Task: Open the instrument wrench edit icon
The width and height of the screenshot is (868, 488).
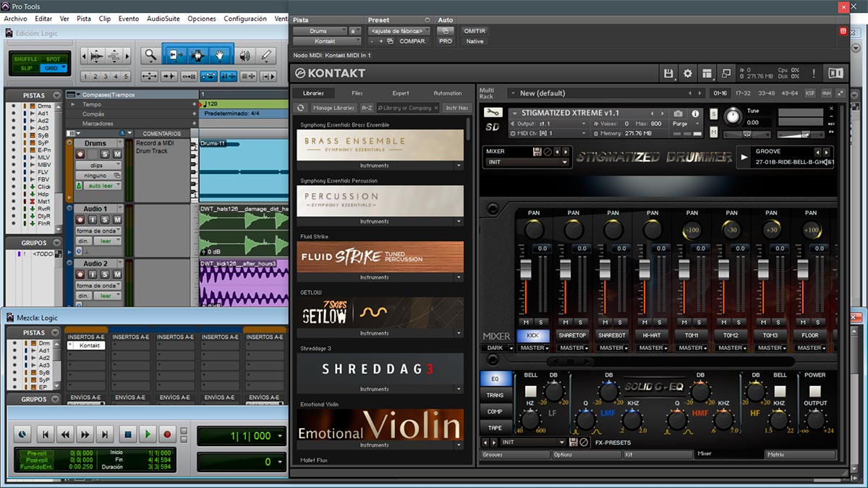Action: tap(493, 113)
